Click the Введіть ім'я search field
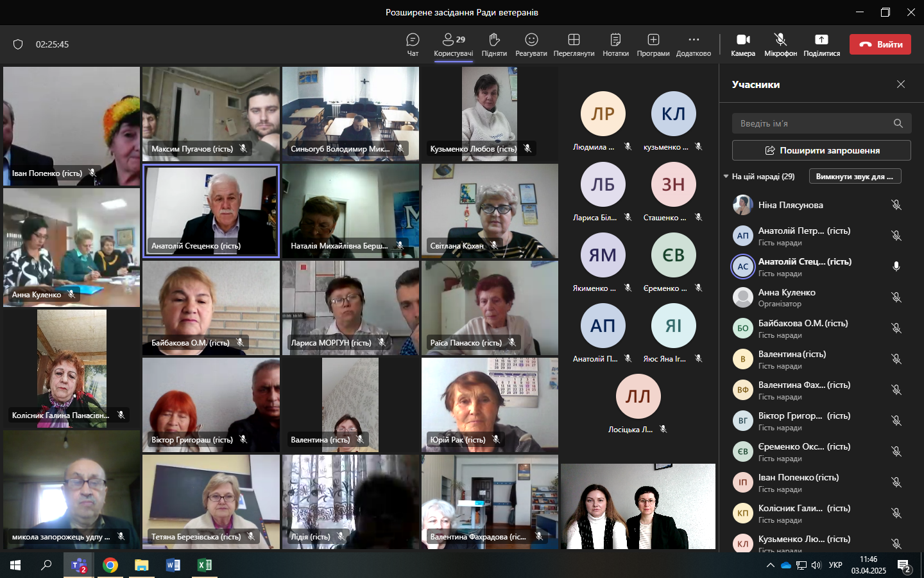 click(812, 123)
